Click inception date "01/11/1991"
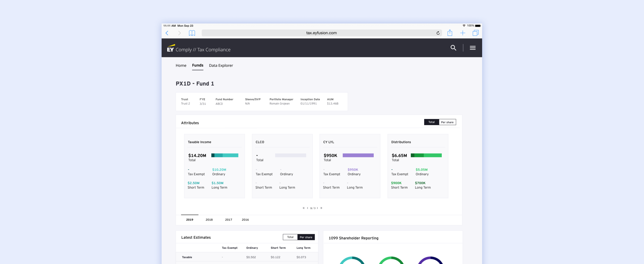 309,104
